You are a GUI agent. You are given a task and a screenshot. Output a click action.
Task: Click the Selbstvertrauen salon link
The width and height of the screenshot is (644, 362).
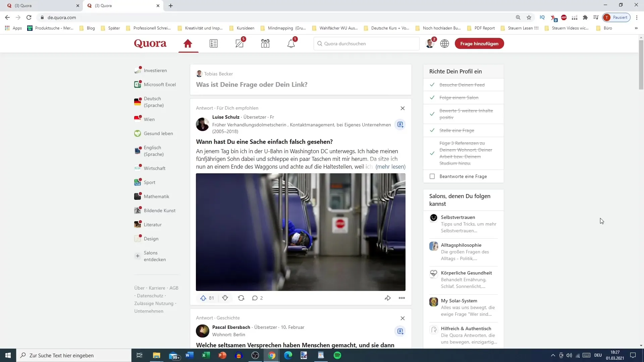point(458,217)
